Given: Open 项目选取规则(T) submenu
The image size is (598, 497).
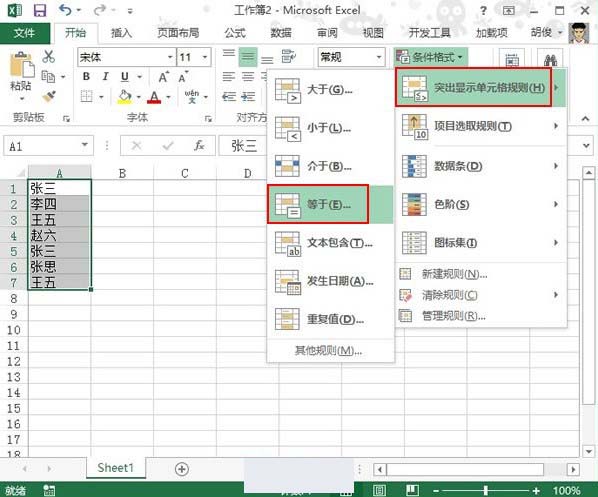Looking at the screenshot, I should (481, 126).
